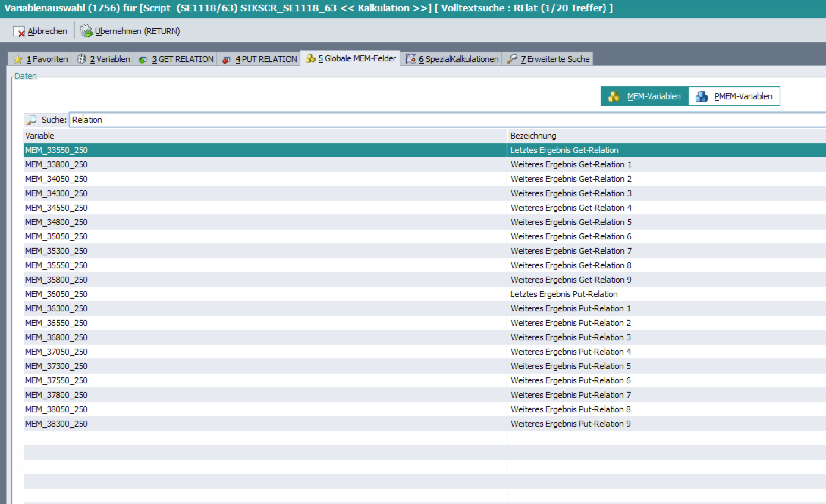Viewport: 826px width, 504px height.
Task: Click the Abbrechen cancel icon
Action: click(19, 31)
